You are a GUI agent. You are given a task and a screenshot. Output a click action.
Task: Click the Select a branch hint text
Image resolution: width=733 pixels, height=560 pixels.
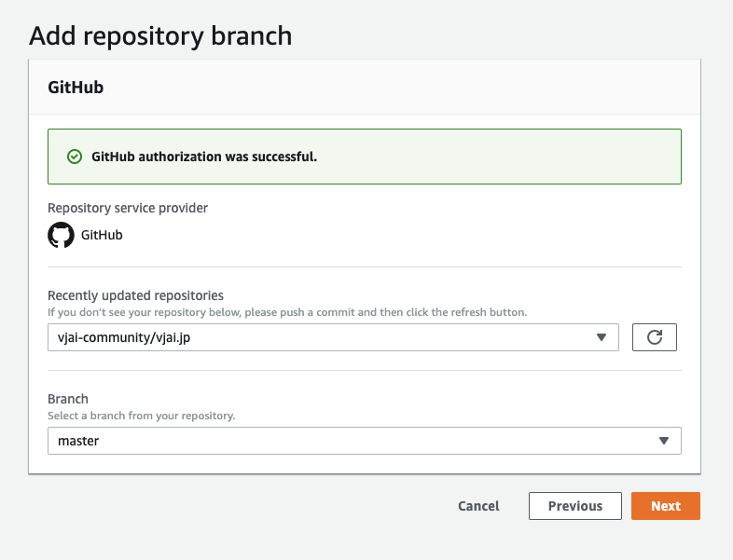141,415
